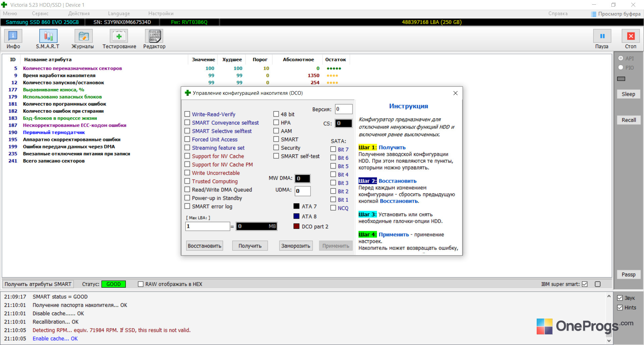Click the Просмотр буфера icon

[x=594, y=14]
